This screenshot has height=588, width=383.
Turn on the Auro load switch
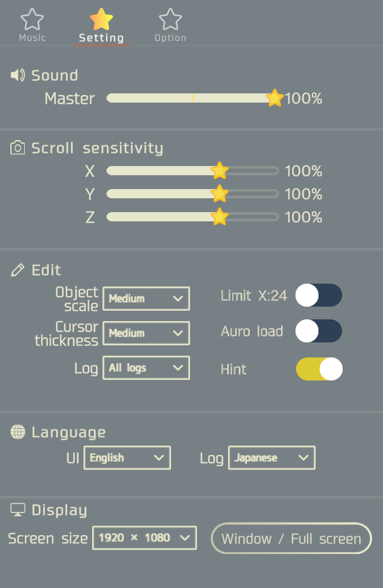[318, 331]
